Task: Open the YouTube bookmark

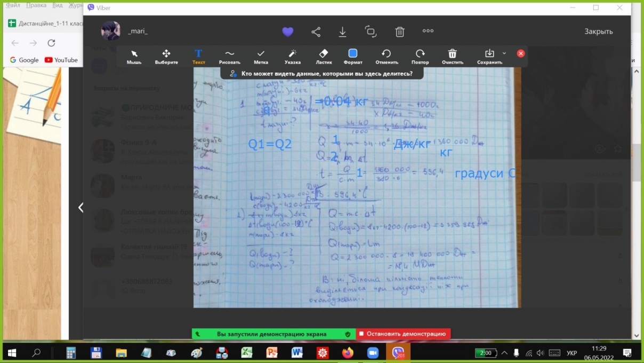Action: point(61,60)
